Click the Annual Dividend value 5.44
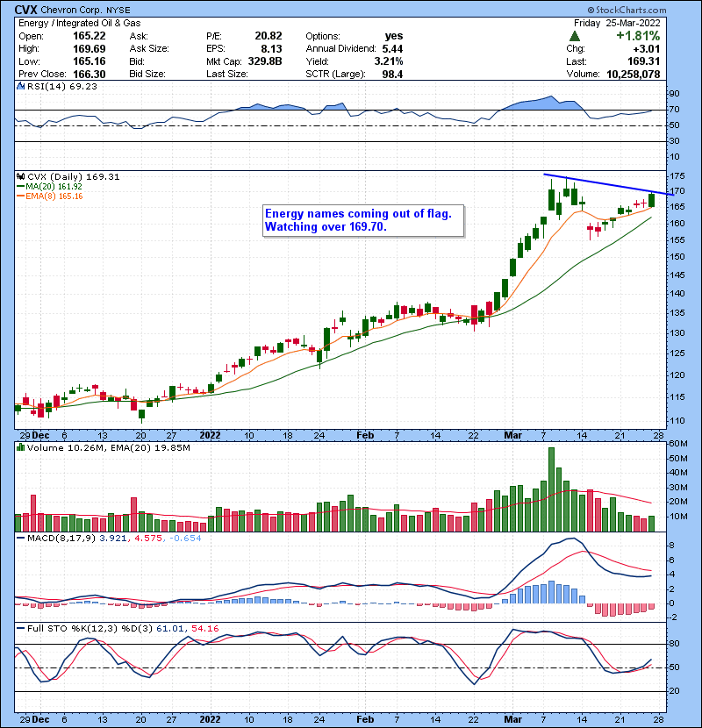The image size is (702, 728). tap(392, 49)
